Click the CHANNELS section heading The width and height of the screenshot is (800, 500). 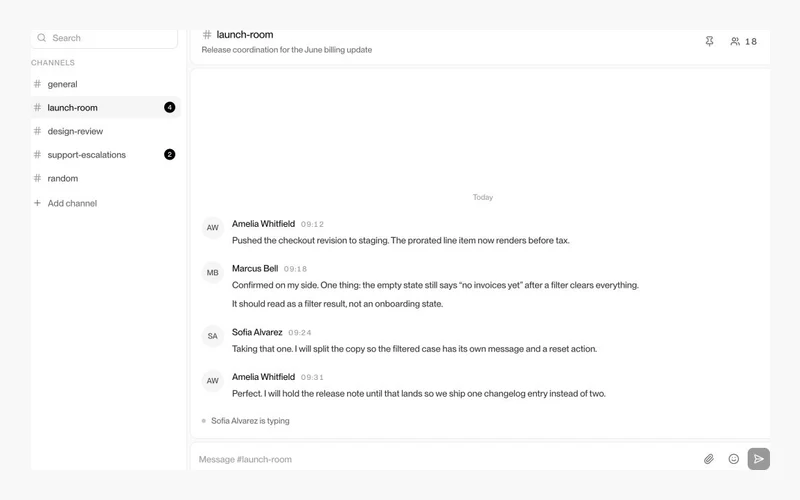pos(53,63)
